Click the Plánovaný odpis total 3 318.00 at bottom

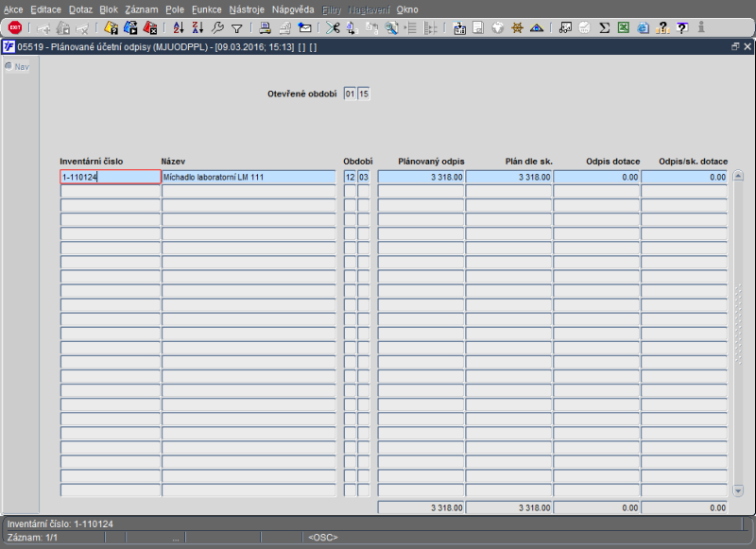point(421,507)
